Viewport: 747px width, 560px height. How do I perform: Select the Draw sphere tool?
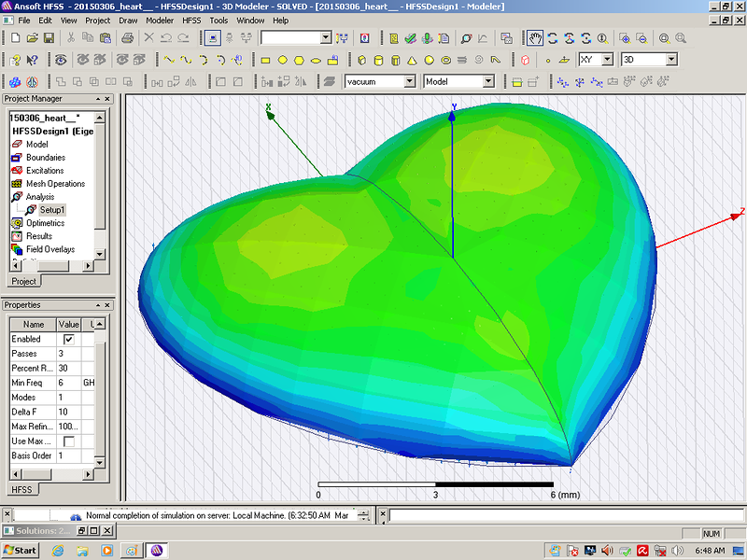click(429, 60)
